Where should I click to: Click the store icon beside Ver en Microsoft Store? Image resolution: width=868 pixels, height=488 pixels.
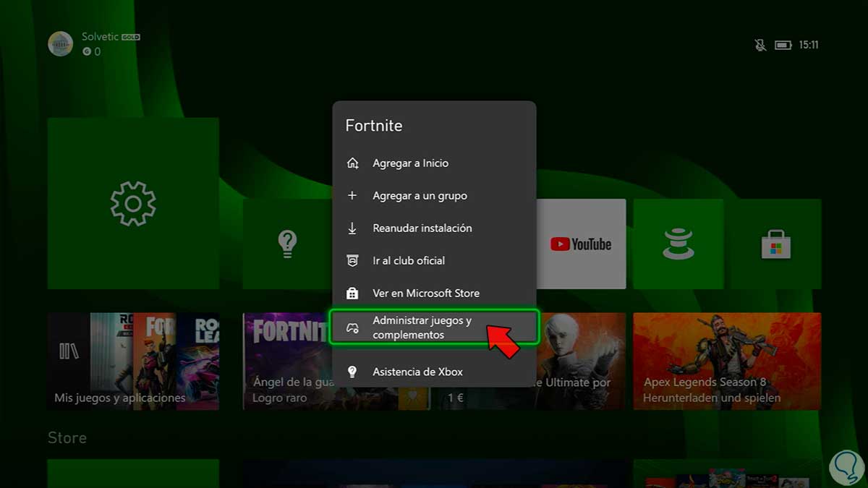[x=352, y=294]
